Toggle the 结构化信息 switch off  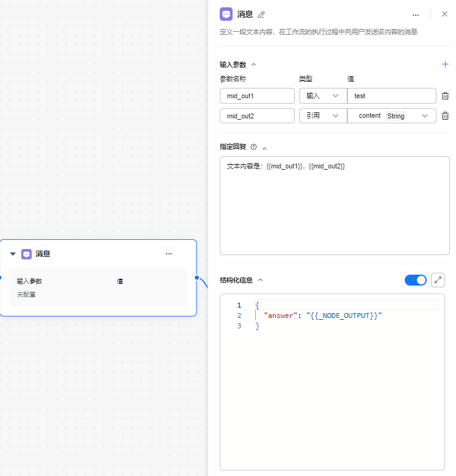point(416,280)
